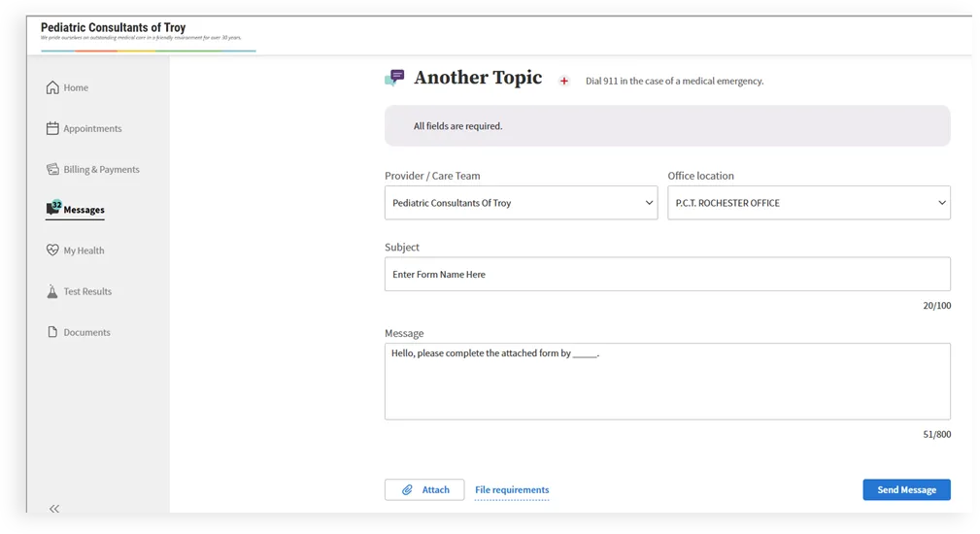Select Test Results in the navigation
Viewport: 980px width, 534px height.
87,291
